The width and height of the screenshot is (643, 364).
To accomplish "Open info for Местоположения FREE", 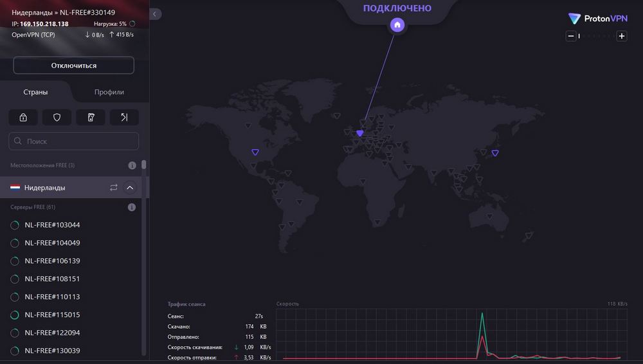I will 132,165.
